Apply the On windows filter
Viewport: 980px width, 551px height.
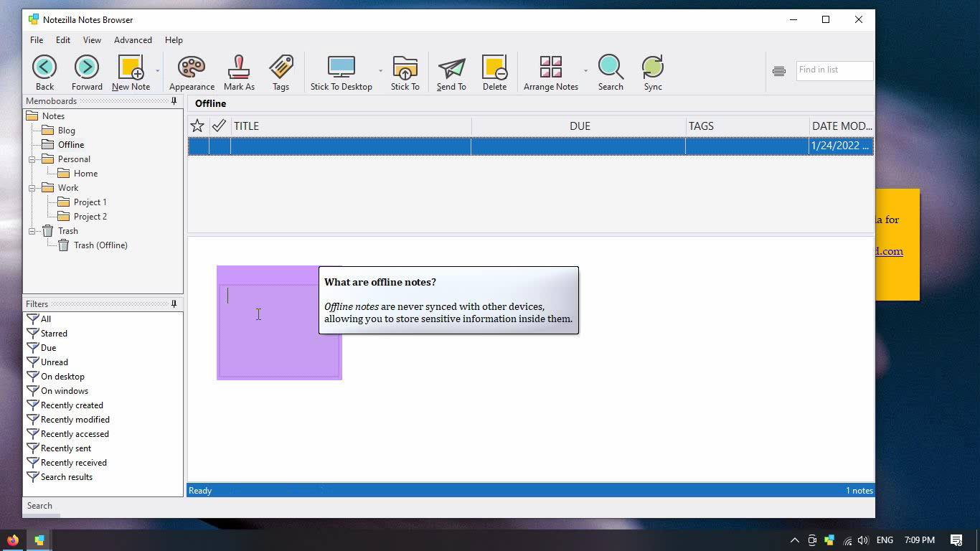pyautogui.click(x=65, y=391)
